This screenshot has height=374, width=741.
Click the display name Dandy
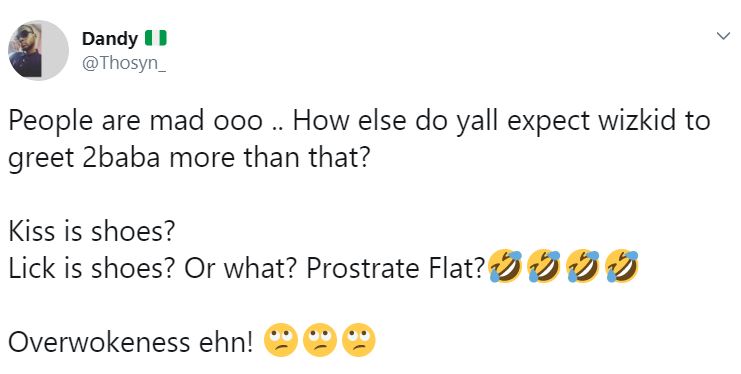tap(110, 39)
